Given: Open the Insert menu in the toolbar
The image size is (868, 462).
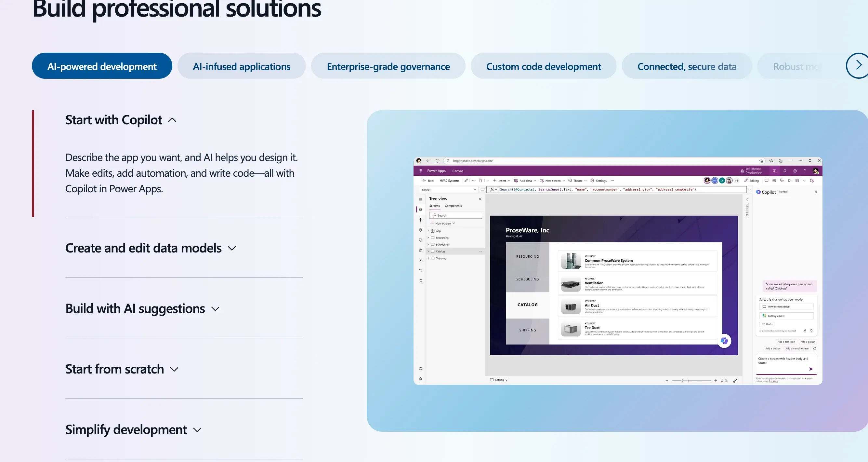Looking at the screenshot, I should (502, 181).
